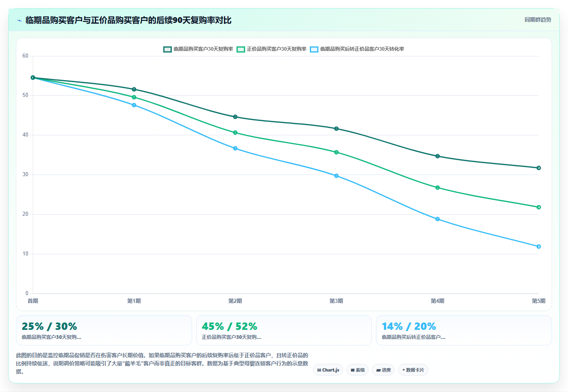Viewport: 568px width, 392px height.
Task: Select the dark green data point at 第1期
Action: tap(134, 90)
